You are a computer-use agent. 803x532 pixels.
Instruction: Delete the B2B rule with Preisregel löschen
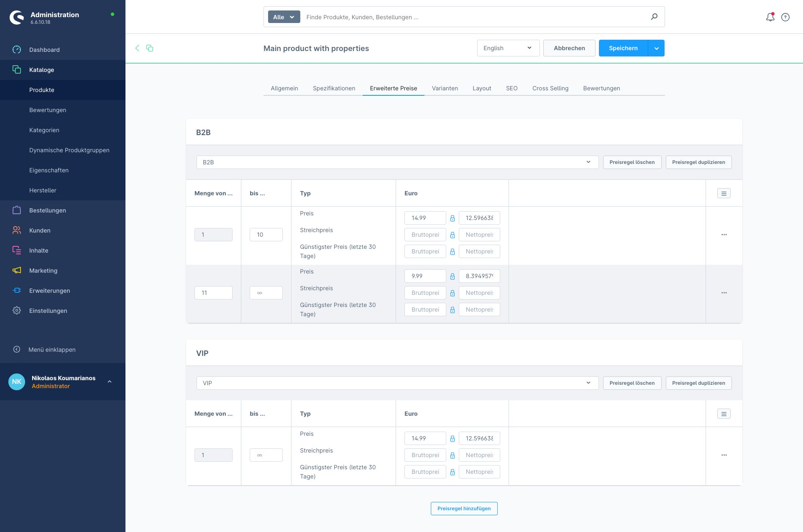coord(632,162)
